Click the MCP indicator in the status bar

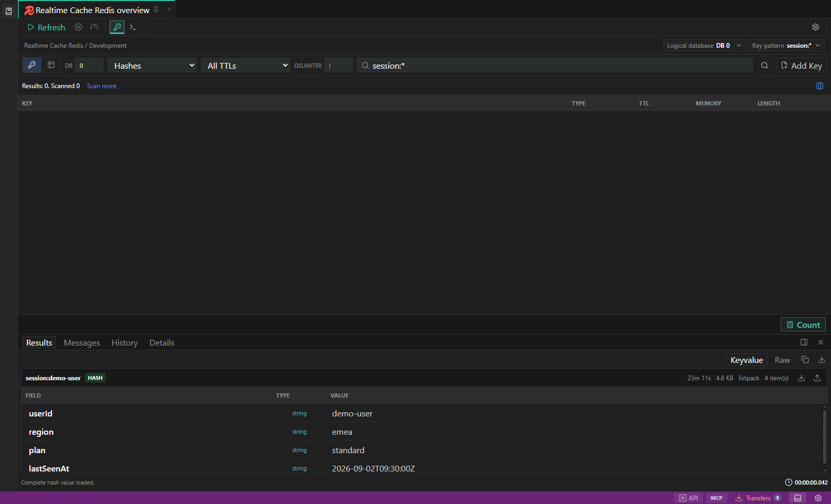pos(717,498)
